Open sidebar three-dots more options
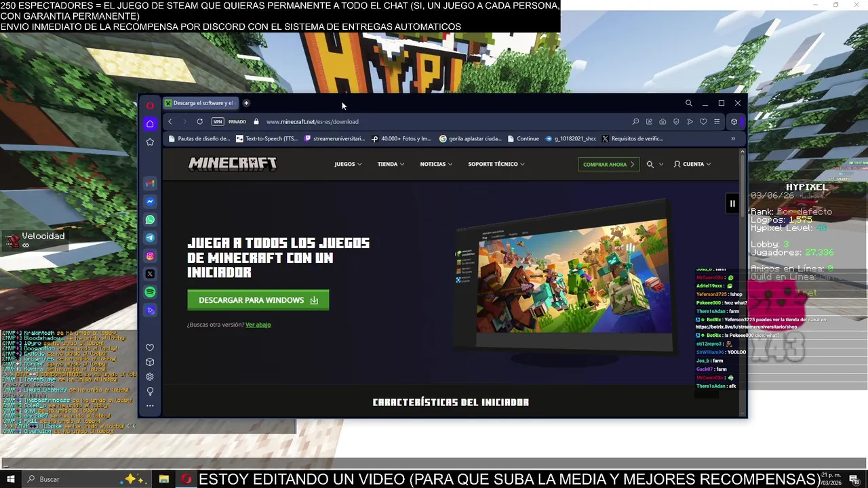 150,406
